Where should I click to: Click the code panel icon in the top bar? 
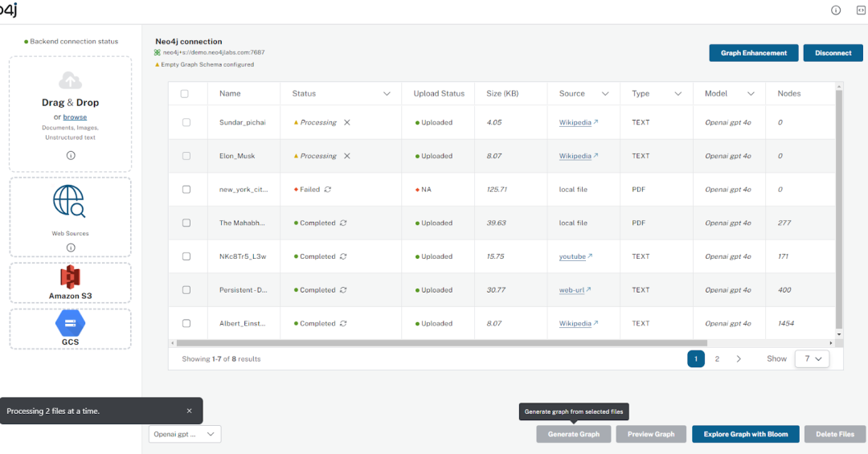(x=862, y=10)
